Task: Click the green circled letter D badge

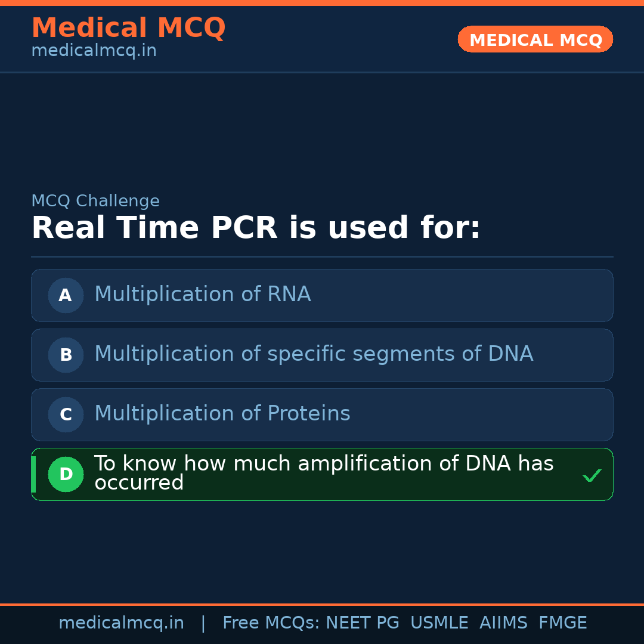Action: pyautogui.click(x=66, y=474)
